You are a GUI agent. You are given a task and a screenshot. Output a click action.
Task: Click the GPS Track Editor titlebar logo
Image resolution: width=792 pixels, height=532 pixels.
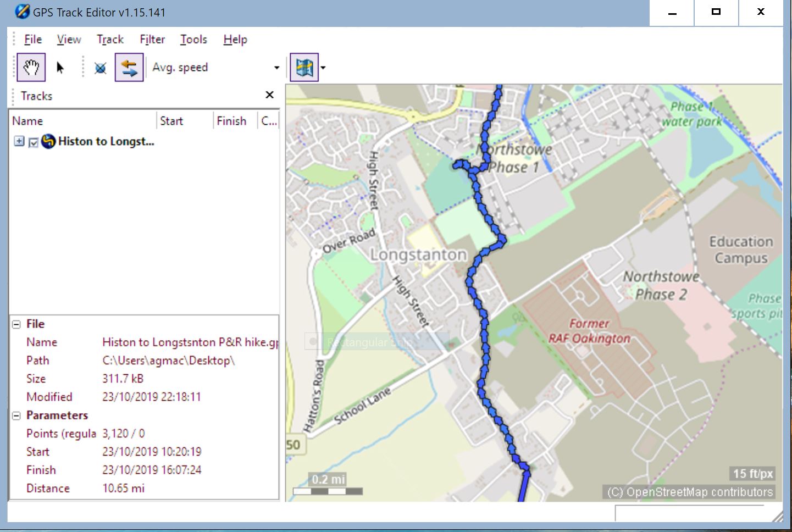click(x=23, y=11)
